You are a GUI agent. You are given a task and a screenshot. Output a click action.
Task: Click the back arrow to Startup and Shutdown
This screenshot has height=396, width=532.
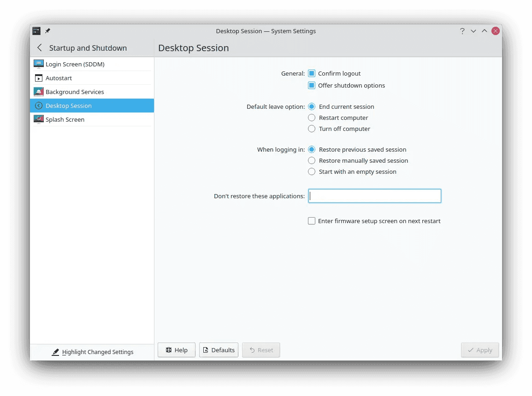39,47
